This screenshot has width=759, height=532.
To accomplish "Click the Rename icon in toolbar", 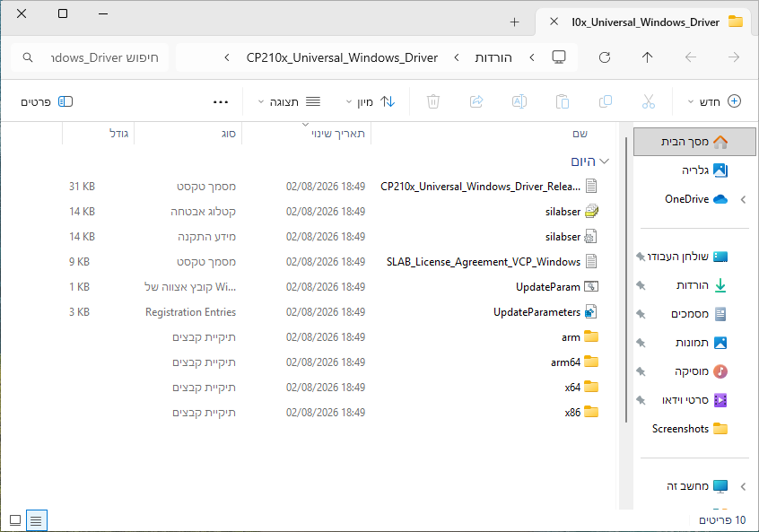I will [x=519, y=101].
